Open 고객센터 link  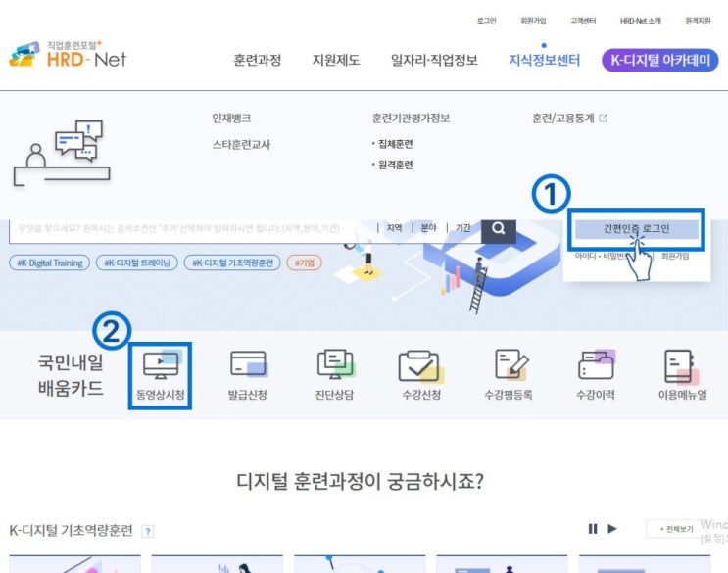point(583,21)
